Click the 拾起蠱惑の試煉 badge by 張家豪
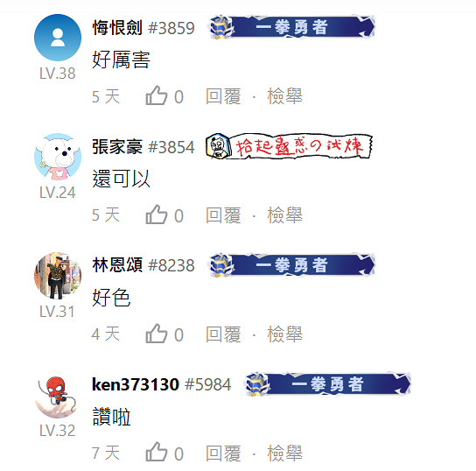The height and width of the screenshot is (471, 476). [289, 146]
